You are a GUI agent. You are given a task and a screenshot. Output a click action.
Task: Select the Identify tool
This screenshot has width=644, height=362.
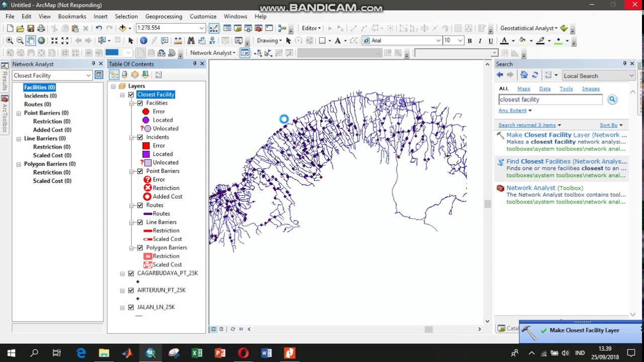[x=143, y=41]
